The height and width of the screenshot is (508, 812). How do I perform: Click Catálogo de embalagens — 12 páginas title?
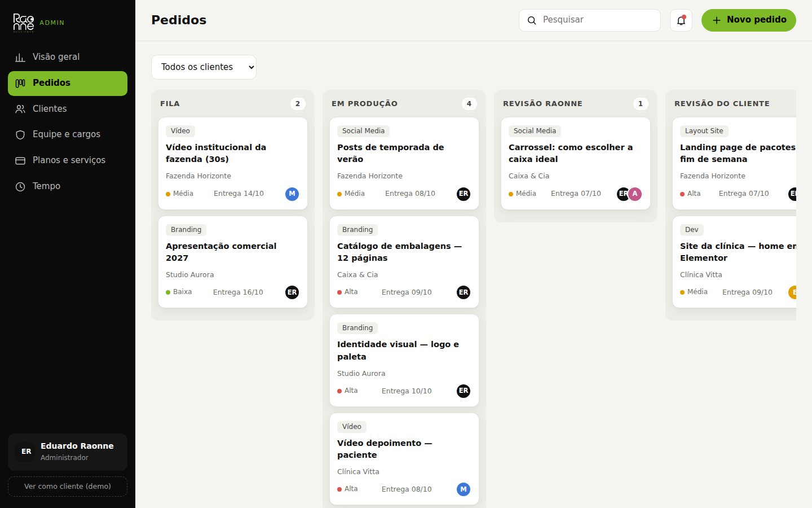click(399, 252)
